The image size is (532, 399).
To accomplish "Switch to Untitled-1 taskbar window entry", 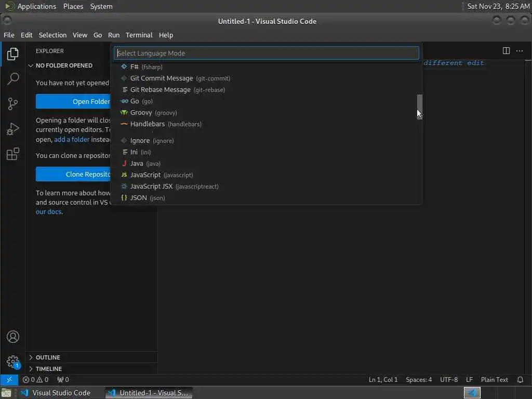I will 148,393.
